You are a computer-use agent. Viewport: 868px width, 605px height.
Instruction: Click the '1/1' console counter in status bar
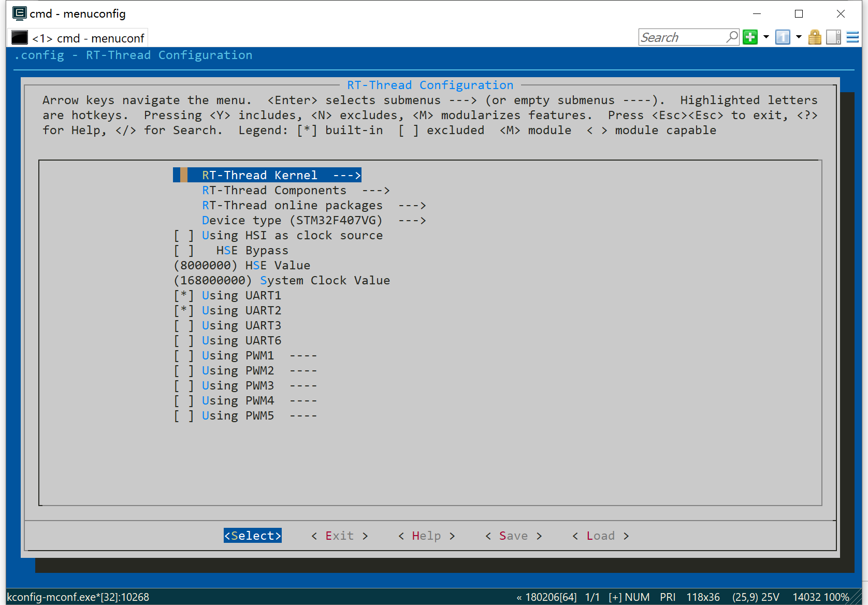pos(592,597)
